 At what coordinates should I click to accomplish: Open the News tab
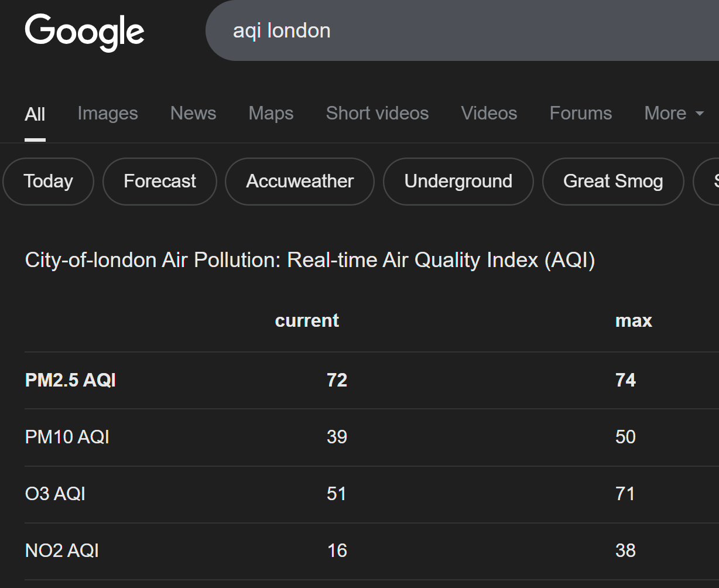click(x=193, y=113)
